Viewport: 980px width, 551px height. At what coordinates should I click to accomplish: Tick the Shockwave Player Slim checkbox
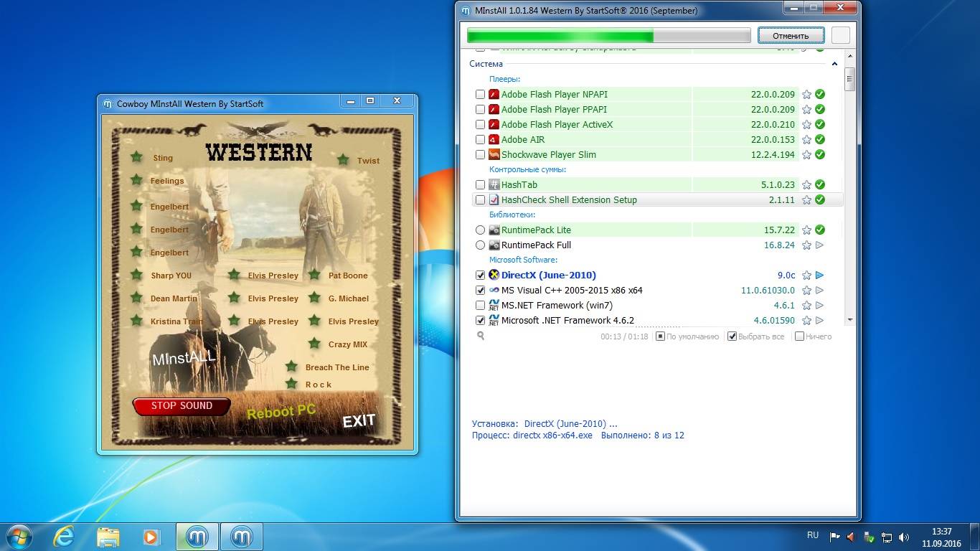(x=481, y=154)
